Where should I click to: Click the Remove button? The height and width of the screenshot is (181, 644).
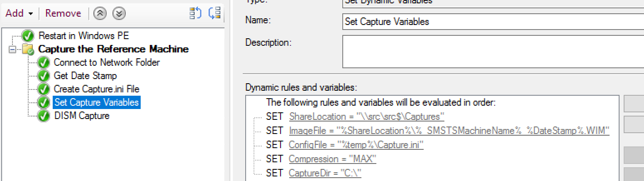(x=63, y=13)
